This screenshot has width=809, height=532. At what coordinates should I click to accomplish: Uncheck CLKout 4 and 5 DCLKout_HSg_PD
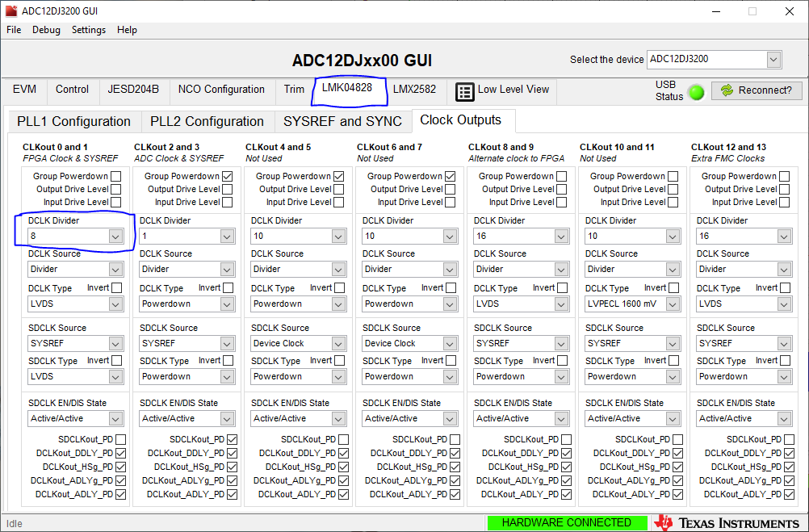tap(344, 467)
